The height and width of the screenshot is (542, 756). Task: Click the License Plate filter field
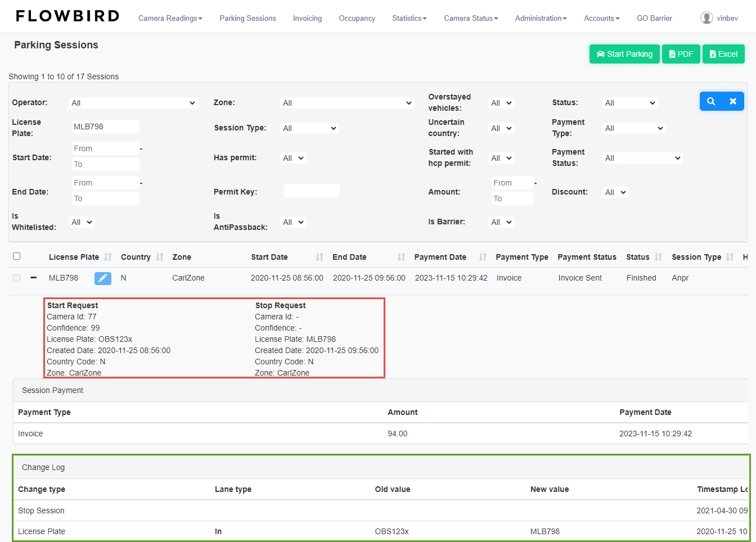pos(105,127)
